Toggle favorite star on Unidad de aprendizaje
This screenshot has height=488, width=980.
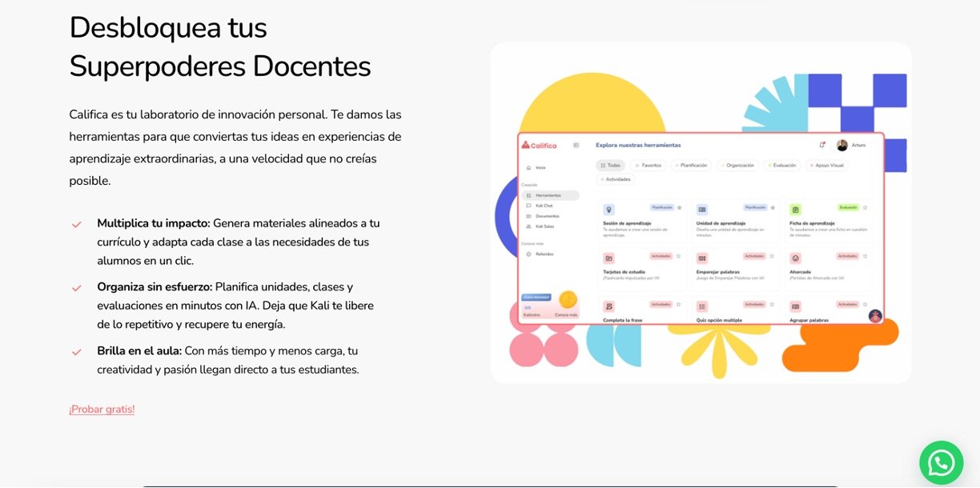coord(773,207)
